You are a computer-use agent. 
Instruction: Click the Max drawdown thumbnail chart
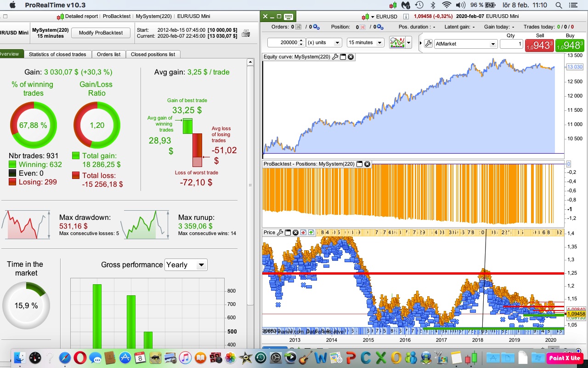(x=28, y=224)
